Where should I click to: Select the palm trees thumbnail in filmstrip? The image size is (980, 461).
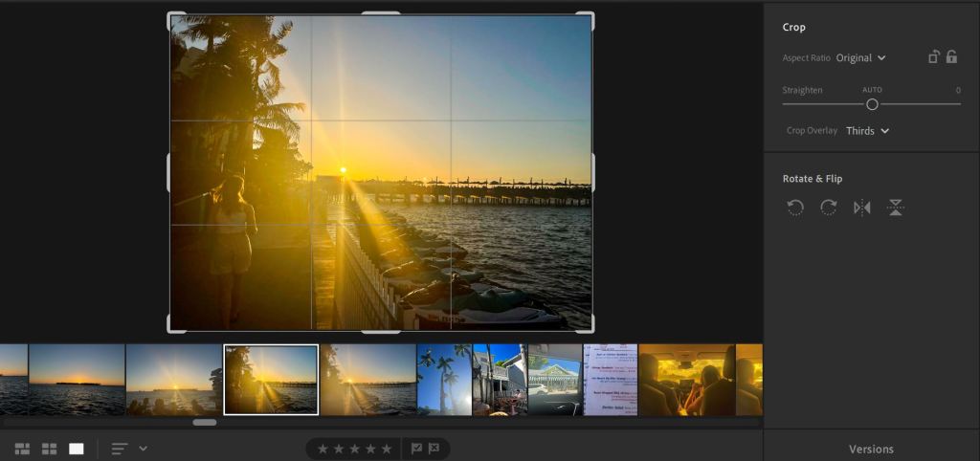(444, 380)
